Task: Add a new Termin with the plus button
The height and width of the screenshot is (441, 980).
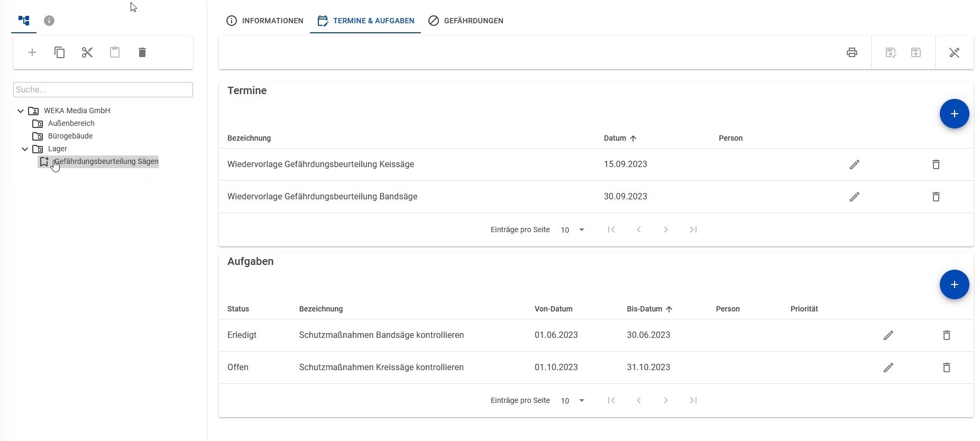Action: [954, 114]
